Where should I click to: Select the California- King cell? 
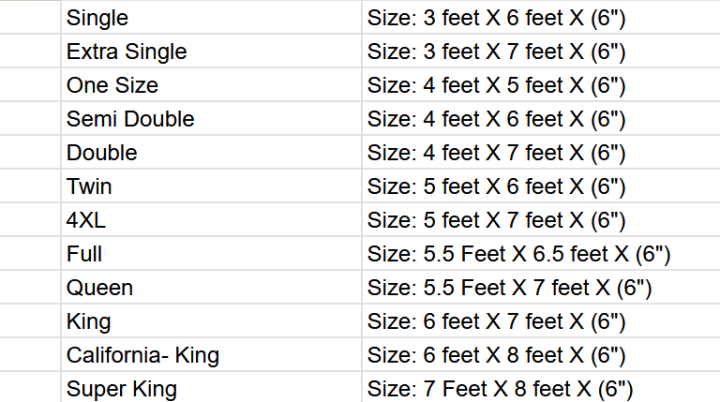[x=211, y=355]
